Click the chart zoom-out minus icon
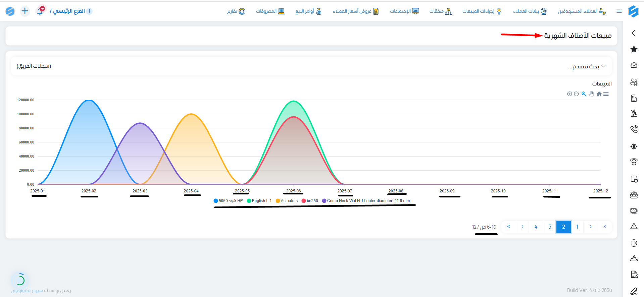Screen dimensions: 644x297 coord(576,94)
